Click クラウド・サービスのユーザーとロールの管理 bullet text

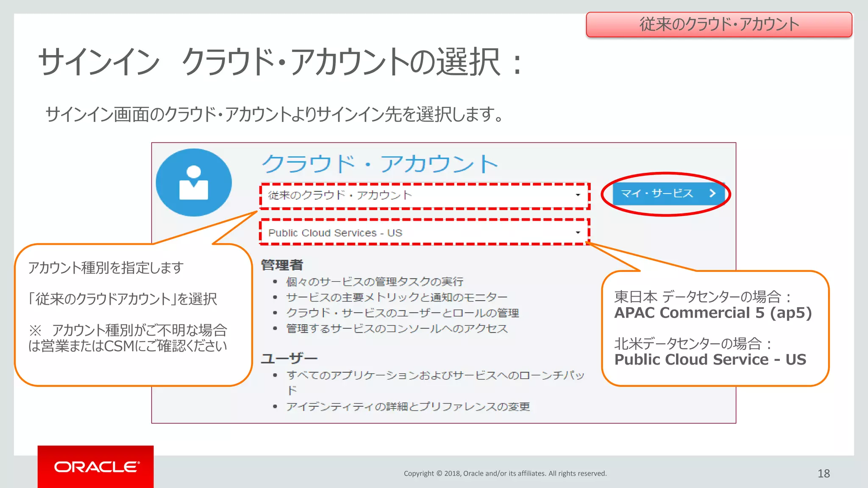[403, 313]
